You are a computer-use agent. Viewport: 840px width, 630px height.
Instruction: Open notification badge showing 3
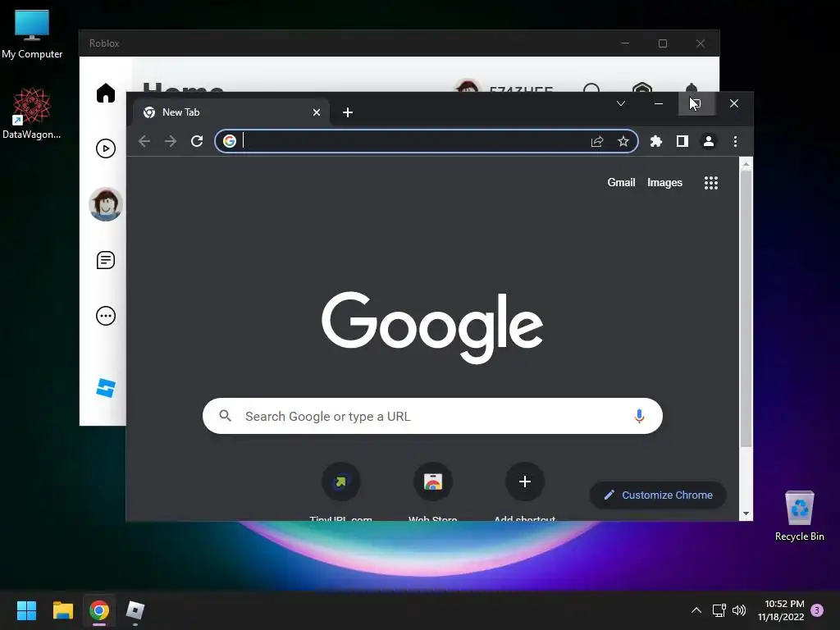817,610
